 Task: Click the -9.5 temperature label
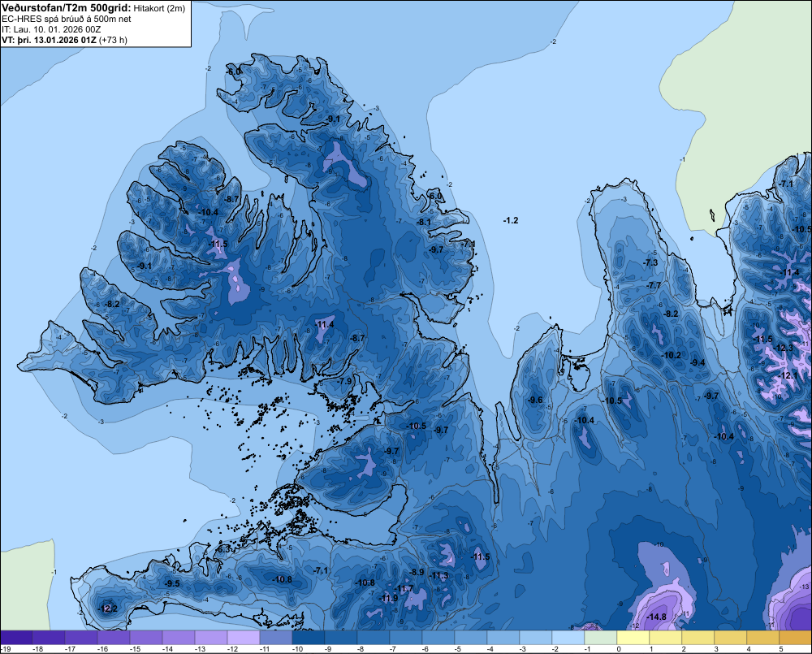click(172, 583)
